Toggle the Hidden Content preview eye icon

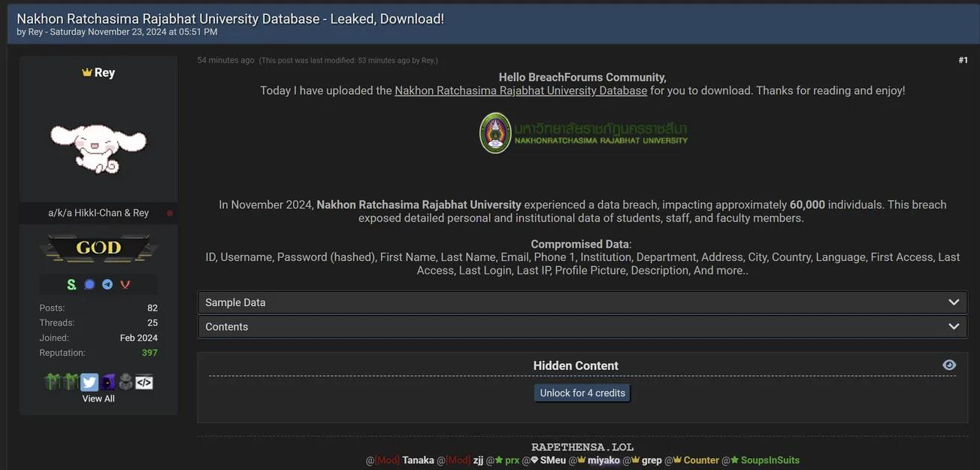click(948, 364)
